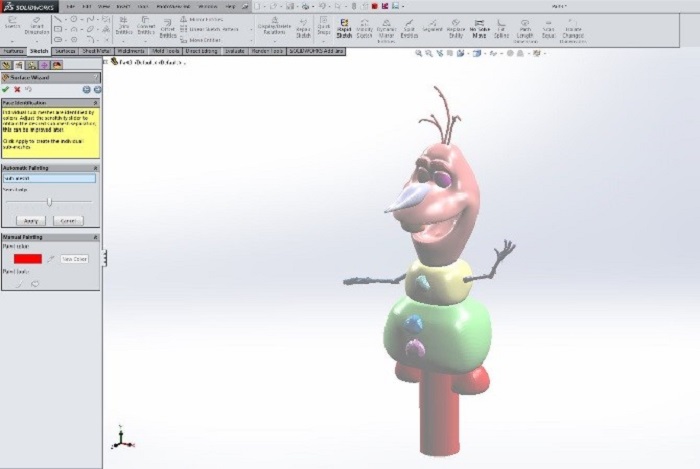Activate the Smart Dimension tool
Screen dimensions: 700x469
[35, 25]
